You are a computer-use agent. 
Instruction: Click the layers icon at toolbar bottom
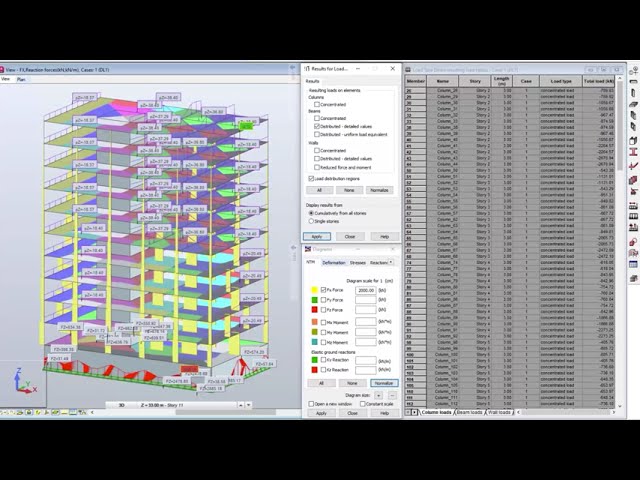(633, 278)
